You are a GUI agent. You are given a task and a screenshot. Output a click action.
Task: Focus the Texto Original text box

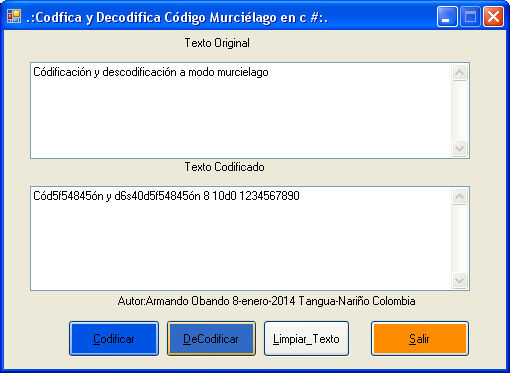(x=250, y=110)
